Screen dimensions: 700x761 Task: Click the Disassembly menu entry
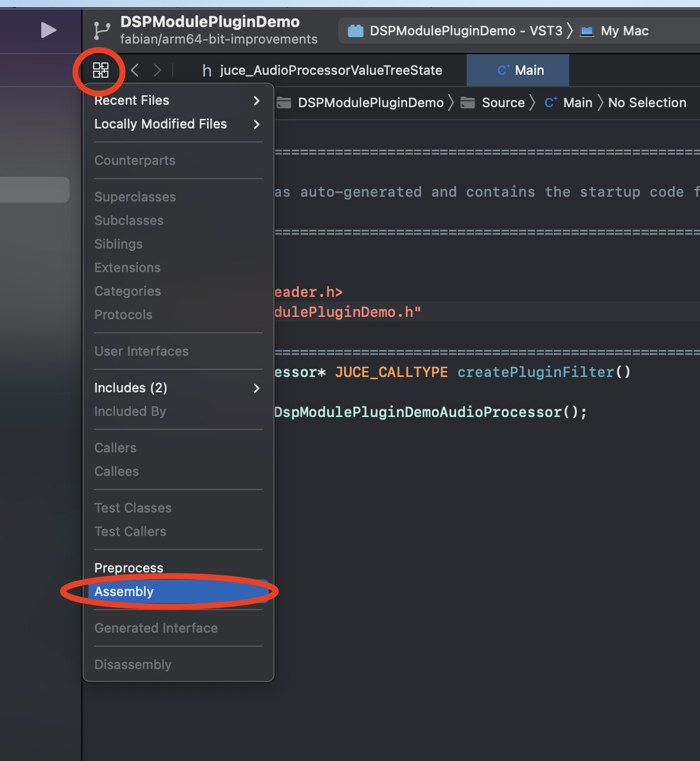[179, 665]
